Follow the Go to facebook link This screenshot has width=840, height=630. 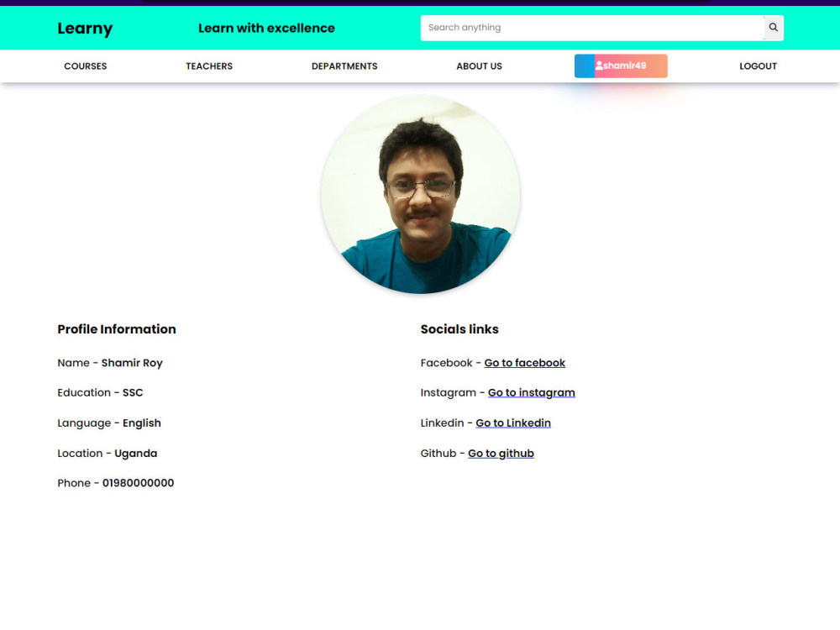[x=524, y=363]
